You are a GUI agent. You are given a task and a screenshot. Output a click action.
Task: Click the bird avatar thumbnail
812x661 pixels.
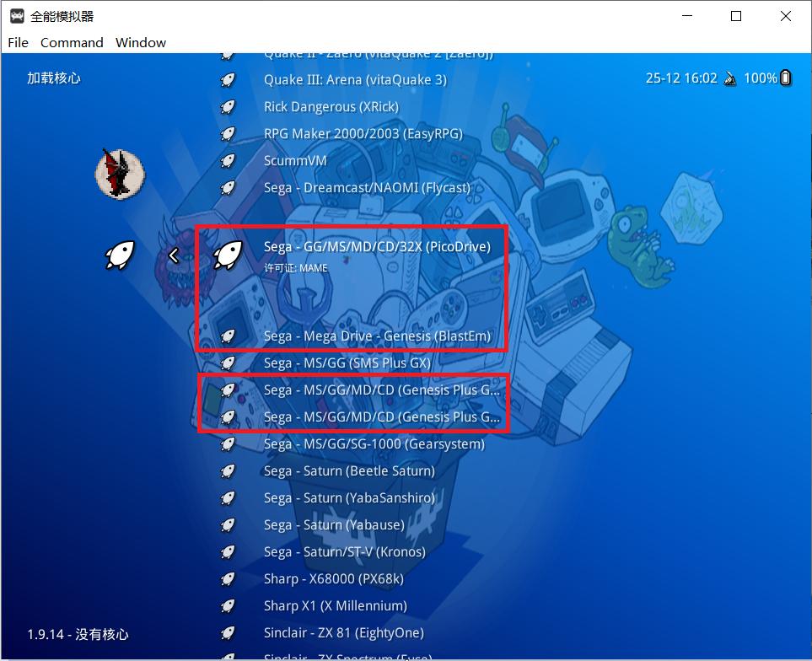coord(120,175)
